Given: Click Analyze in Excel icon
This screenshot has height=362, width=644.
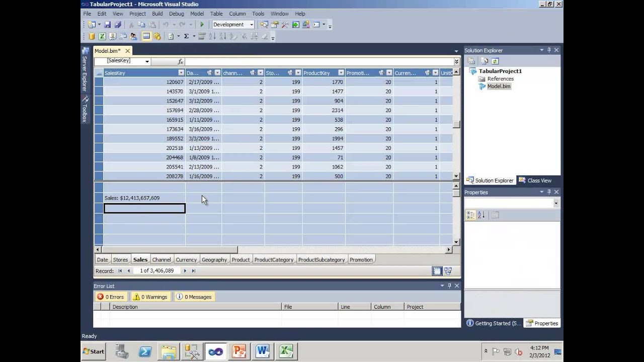Looking at the screenshot, I should point(102,36).
